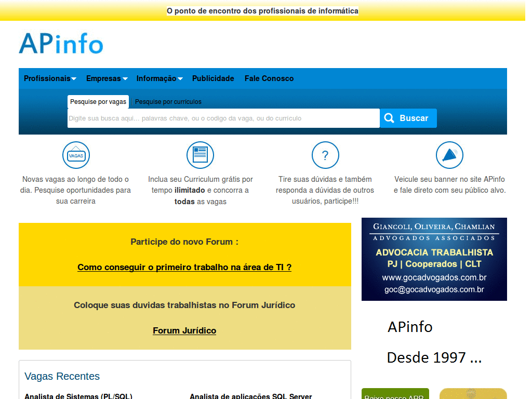Click the 'Baixe nosso APP' button
The width and height of the screenshot is (532, 399).
[x=395, y=395]
